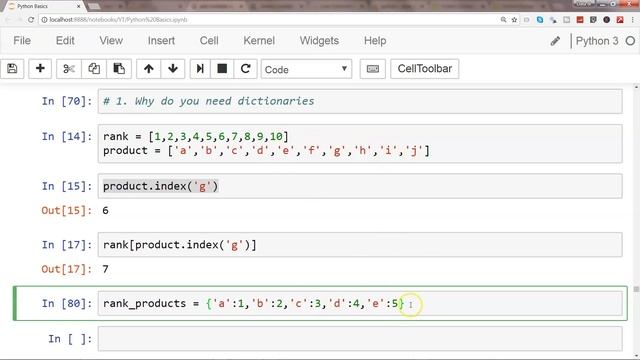
Task: Zoom the page using the magnifier icon
Action: [x=503, y=20]
